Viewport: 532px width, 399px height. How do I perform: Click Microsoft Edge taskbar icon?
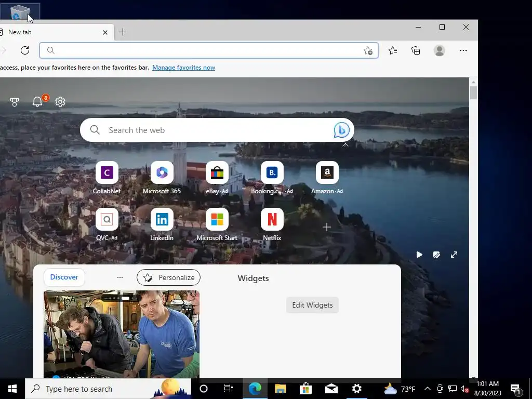(255, 389)
